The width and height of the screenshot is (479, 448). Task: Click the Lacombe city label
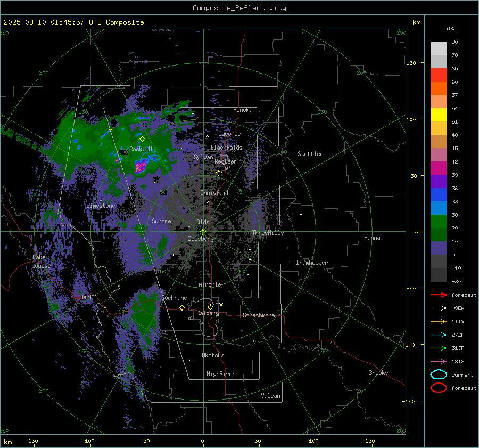pyautogui.click(x=229, y=134)
